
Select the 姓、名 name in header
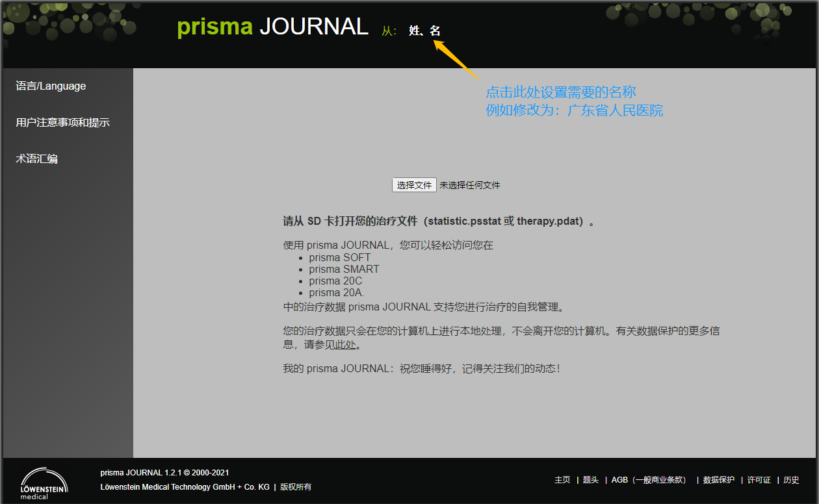(x=424, y=31)
